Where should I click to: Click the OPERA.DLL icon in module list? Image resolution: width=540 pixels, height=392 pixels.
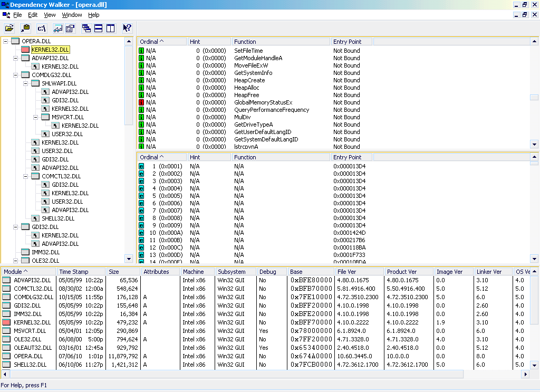tap(6, 356)
